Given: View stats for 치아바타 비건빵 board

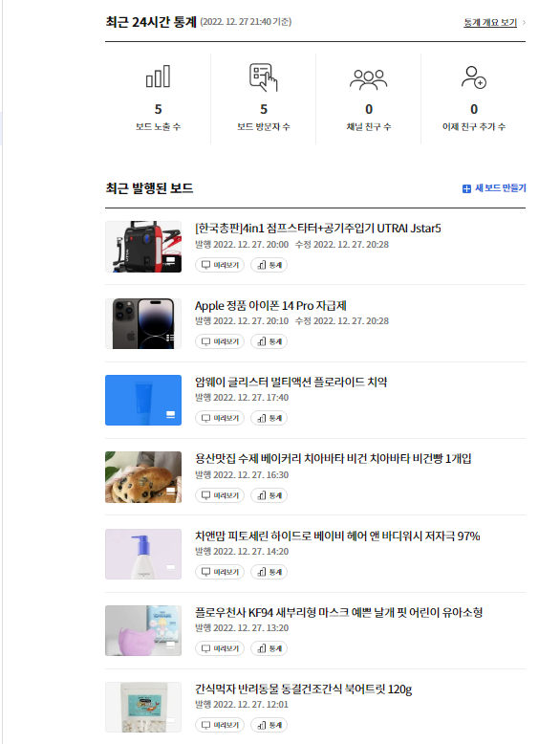Looking at the screenshot, I should coord(269,495).
